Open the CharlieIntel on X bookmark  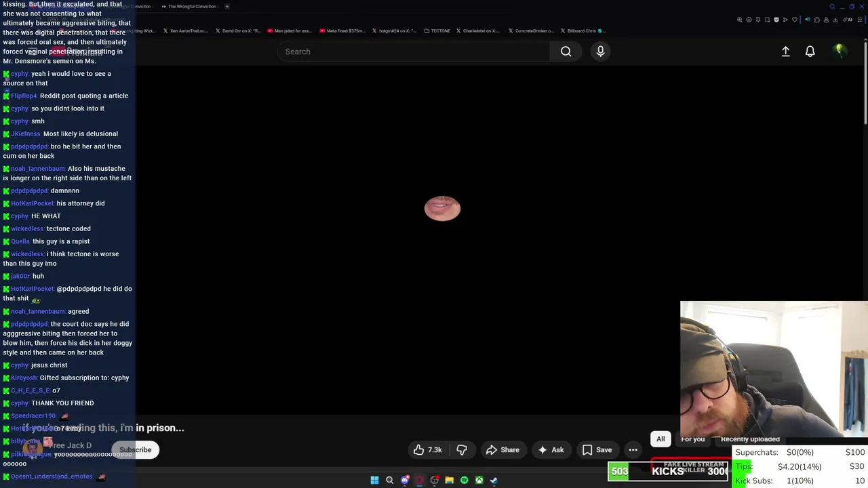478,30
